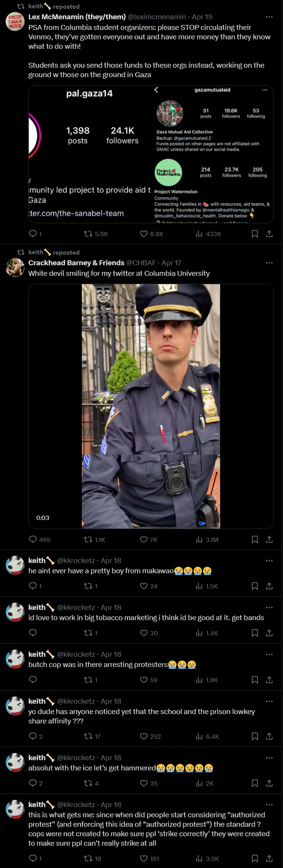Viewport: 283px width, 868px height.
Task: Play the police officer video
Action: [x=151, y=406]
